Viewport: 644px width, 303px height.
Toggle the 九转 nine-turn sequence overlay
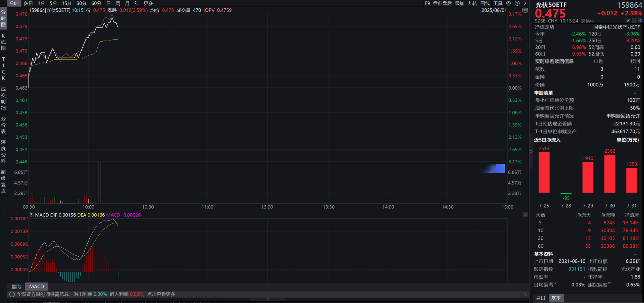[x=472, y=3]
